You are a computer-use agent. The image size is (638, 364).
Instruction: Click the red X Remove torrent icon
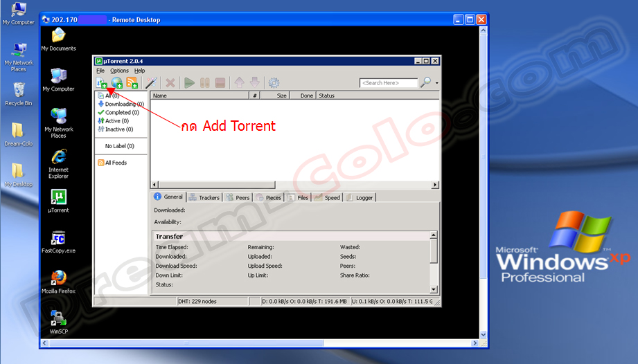170,83
